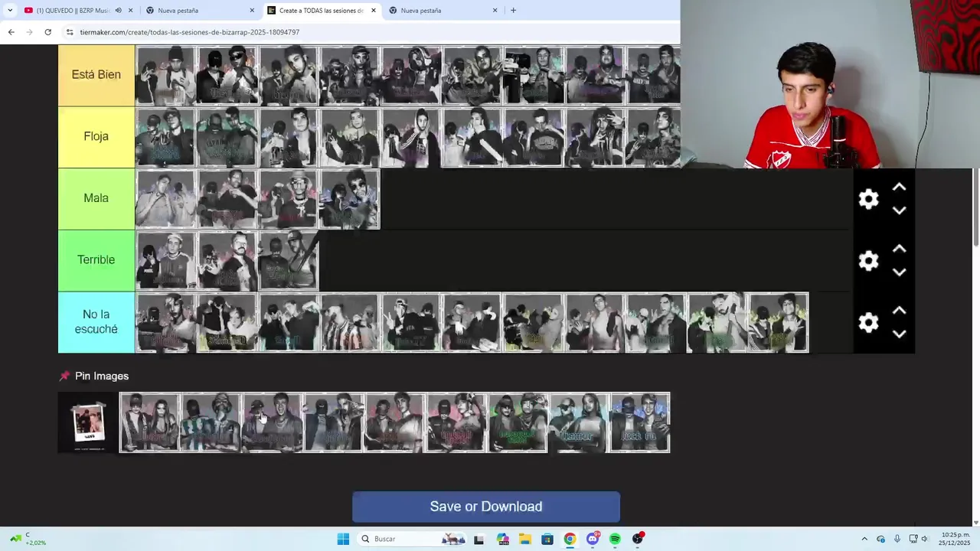Screen dimensions: 980x551
Task: Open settings gear for No la escuché tier
Action: click(868, 323)
